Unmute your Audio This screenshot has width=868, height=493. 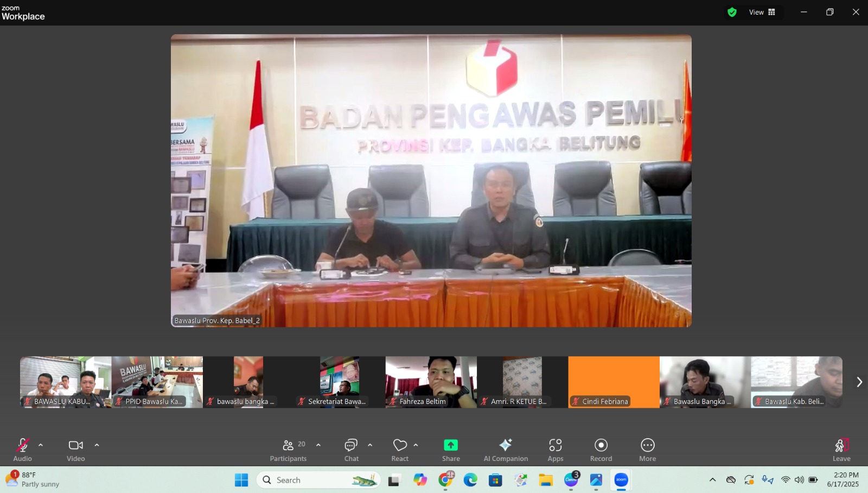point(22,445)
